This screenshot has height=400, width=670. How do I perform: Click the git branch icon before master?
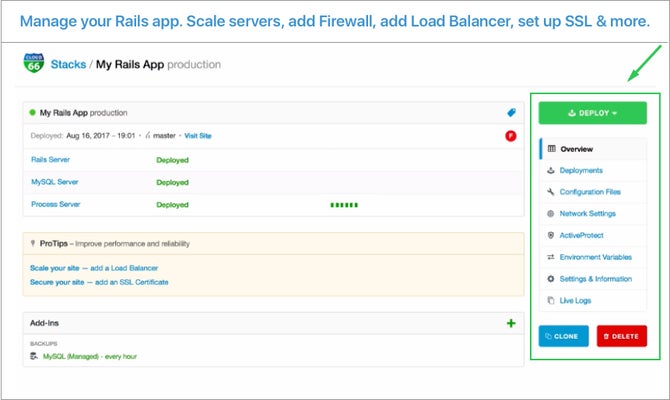coord(148,135)
